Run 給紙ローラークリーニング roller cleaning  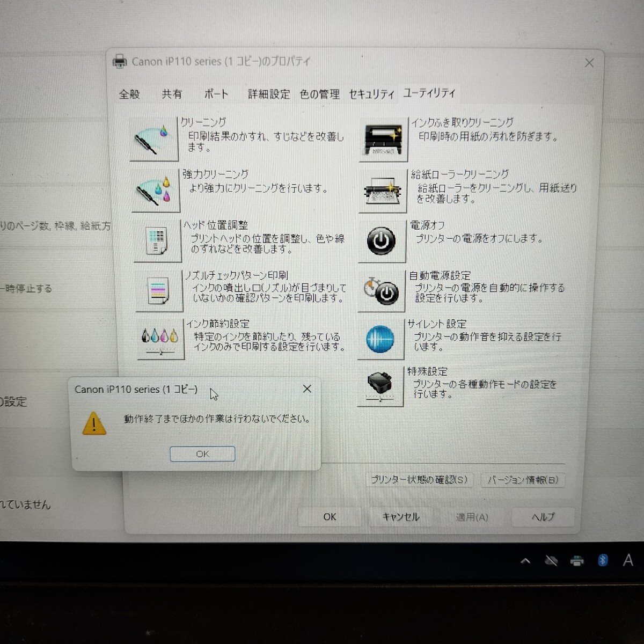(383, 191)
